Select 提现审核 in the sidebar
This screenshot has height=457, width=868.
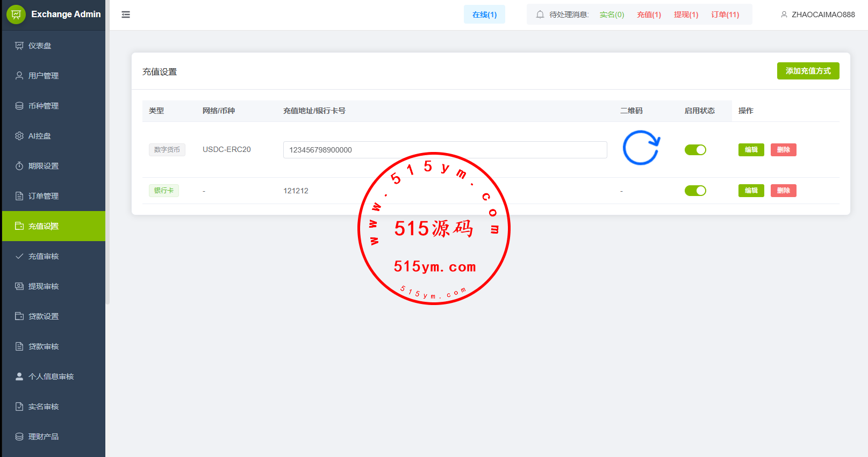point(44,286)
